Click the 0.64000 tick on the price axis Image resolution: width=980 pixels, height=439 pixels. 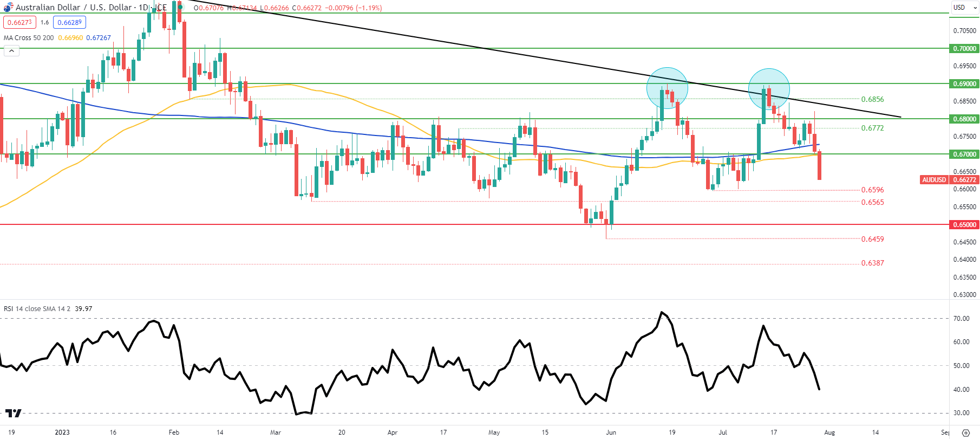click(x=965, y=260)
